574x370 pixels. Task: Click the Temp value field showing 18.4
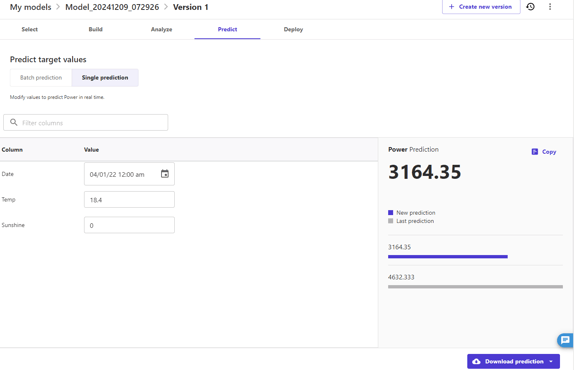click(129, 200)
